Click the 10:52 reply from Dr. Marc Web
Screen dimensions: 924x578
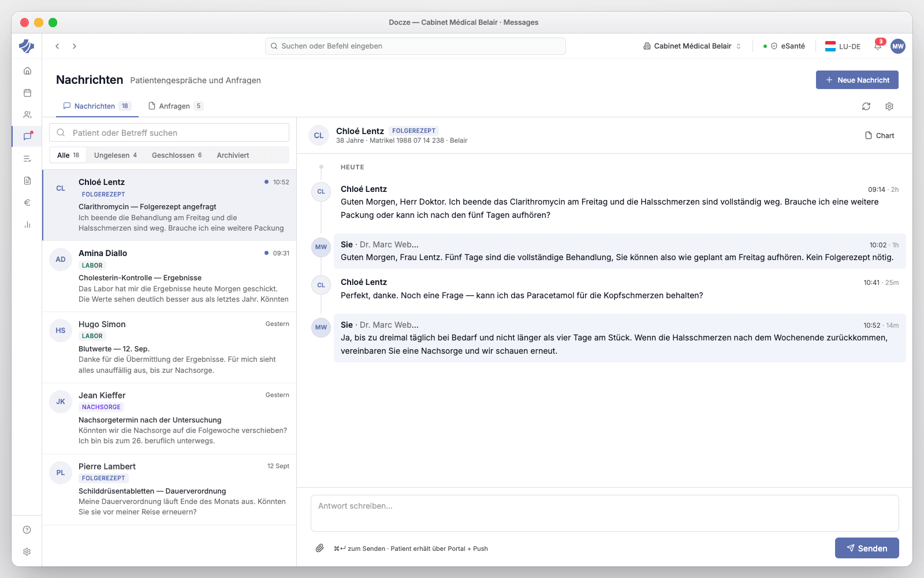620,338
